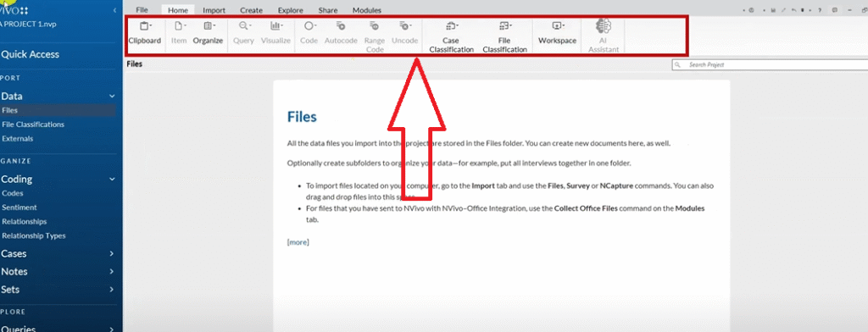The height and width of the screenshot is (332, 868).
Task: Open the File Classification menu
Action: (504, 36)
